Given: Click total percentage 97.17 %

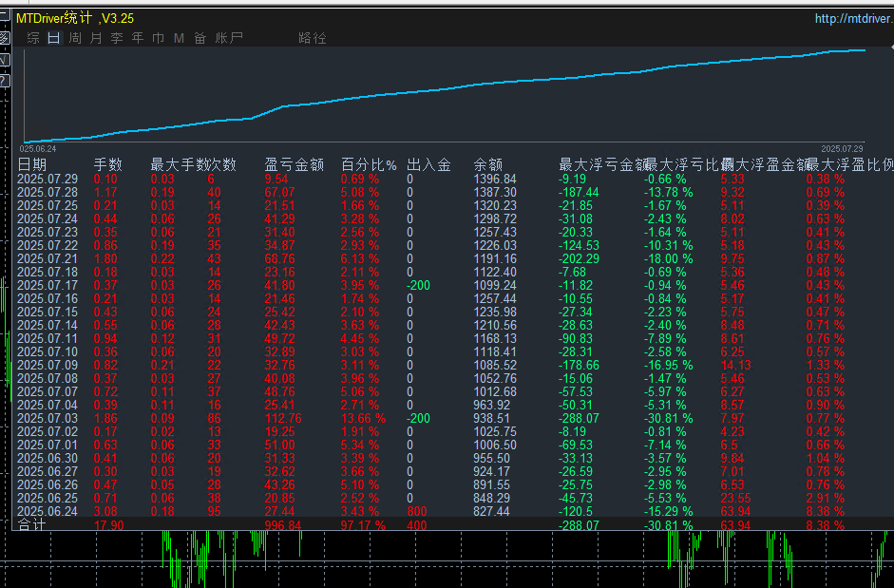Looking at the screenshot, I should pyautogui.click(x=363, y=525).
